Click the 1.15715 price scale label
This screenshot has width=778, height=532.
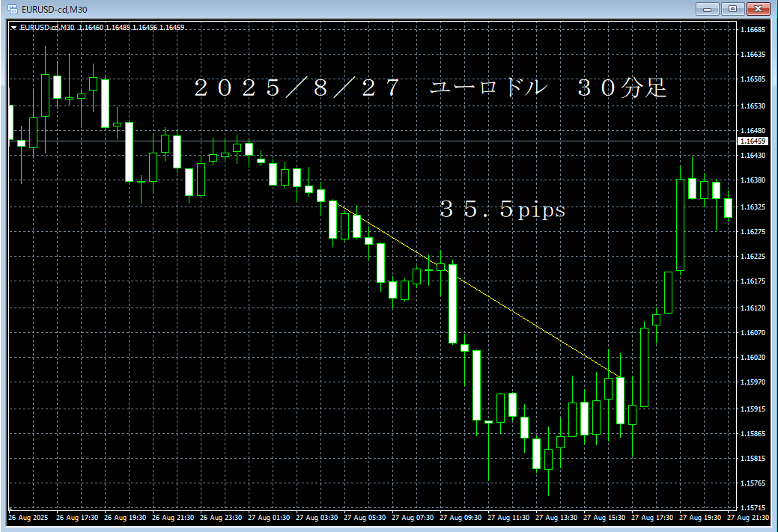point(752,507)
